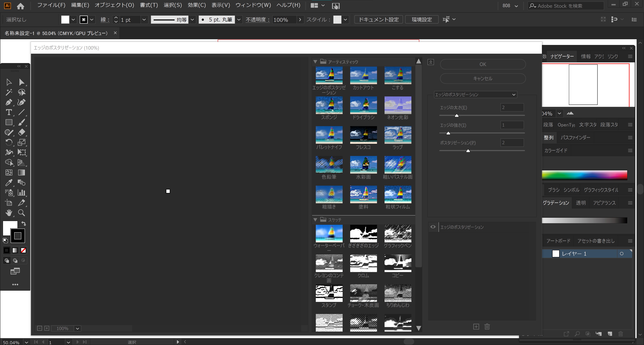Open the 効果(C) menu
The image size is (644, 345).
[197, 5]
